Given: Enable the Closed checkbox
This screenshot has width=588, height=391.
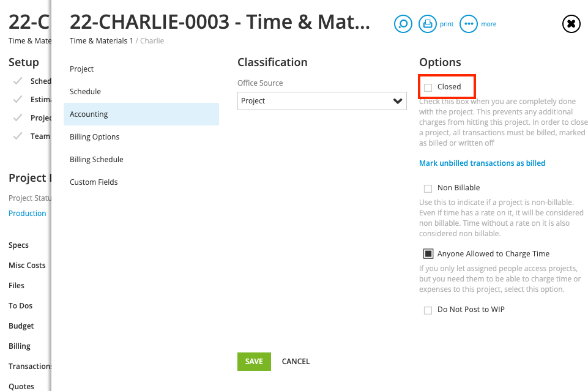Looking at the screenshot, I should pos(428,88).
